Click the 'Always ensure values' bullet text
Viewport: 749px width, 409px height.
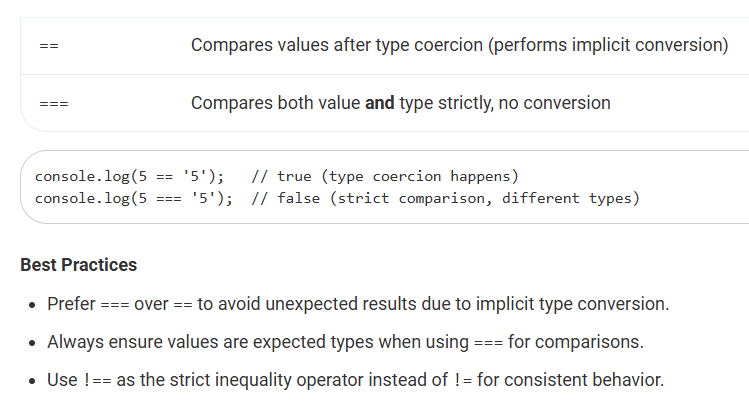pos(345,342)
